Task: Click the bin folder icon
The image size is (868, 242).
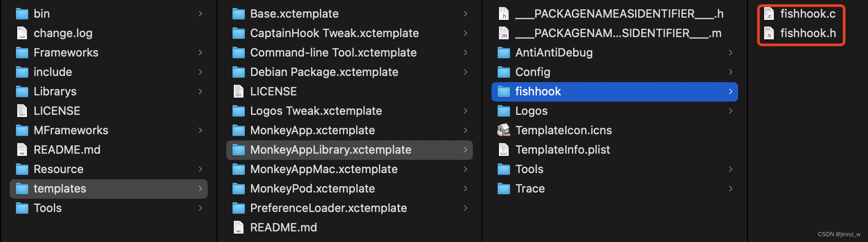Action: click(x=22, y=14)
